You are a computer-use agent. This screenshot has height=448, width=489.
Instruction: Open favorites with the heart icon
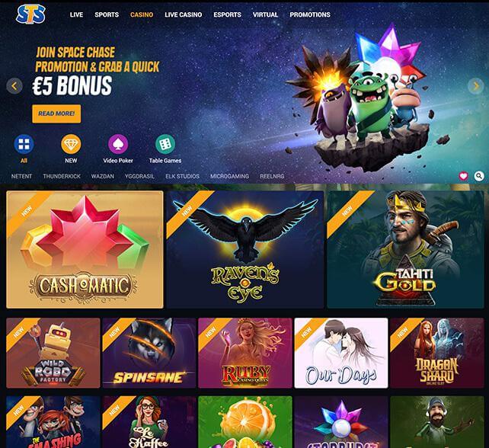(x=463, y=176)
